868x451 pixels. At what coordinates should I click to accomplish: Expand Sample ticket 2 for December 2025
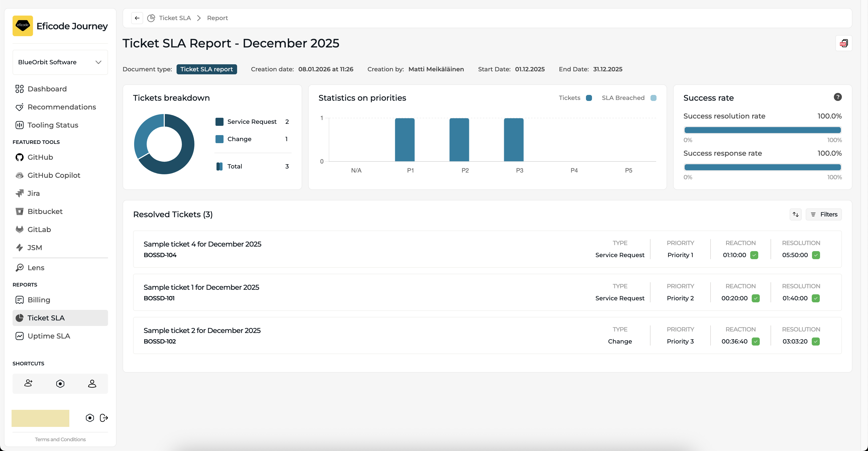coord(202,330)
